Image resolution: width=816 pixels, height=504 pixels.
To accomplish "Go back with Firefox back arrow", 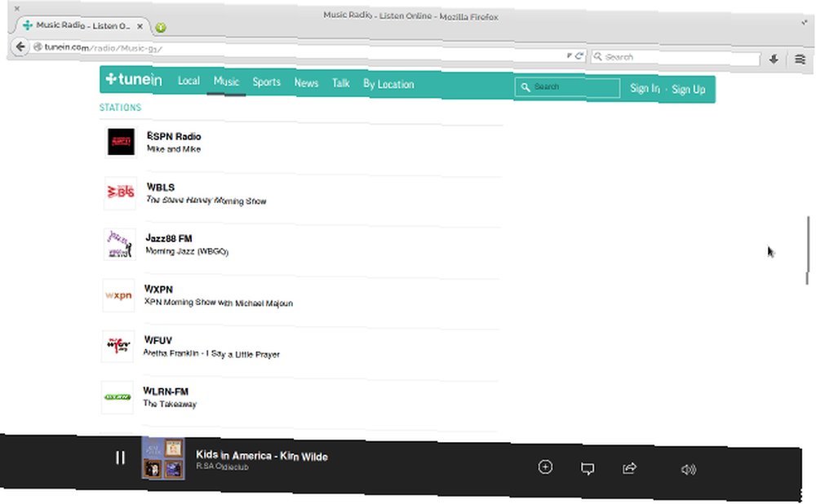I will pyautogui.click(x=20, y=46).
